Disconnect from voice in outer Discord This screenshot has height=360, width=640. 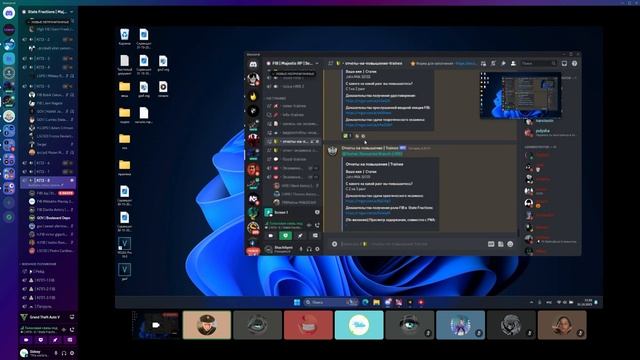72,329
